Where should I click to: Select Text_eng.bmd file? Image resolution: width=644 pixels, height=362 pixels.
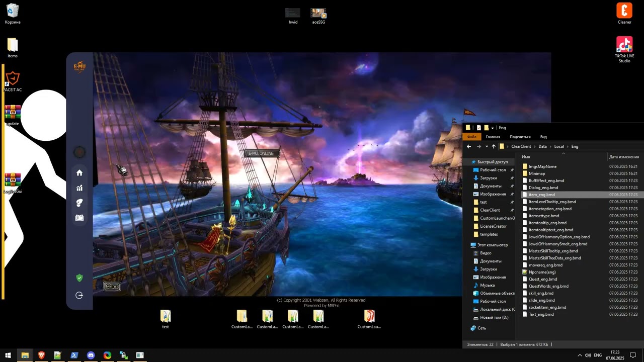pos(541,314)
